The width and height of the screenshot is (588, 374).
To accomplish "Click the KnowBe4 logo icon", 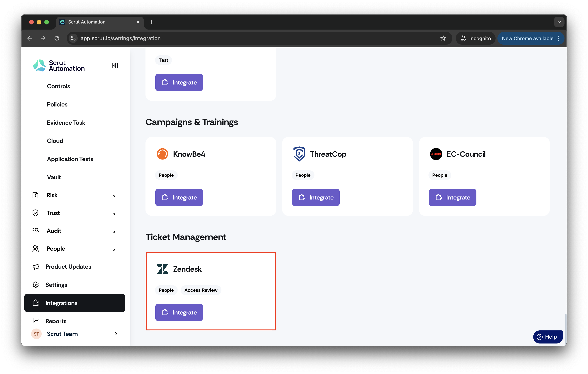I will (x=162, y=154).
